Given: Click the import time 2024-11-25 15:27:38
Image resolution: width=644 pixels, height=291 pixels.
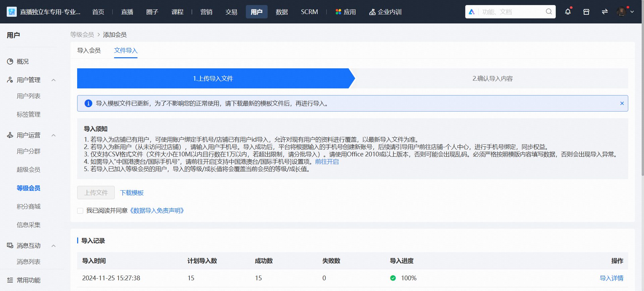Looking at the screenshot, I should pos(111,278).
